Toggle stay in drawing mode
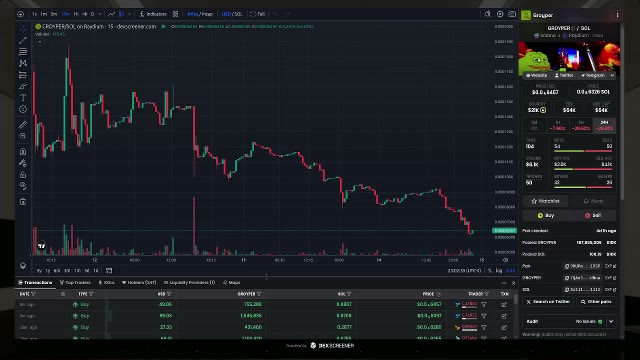The height and width of the screenshot is (360, 640). click(23, 163)
